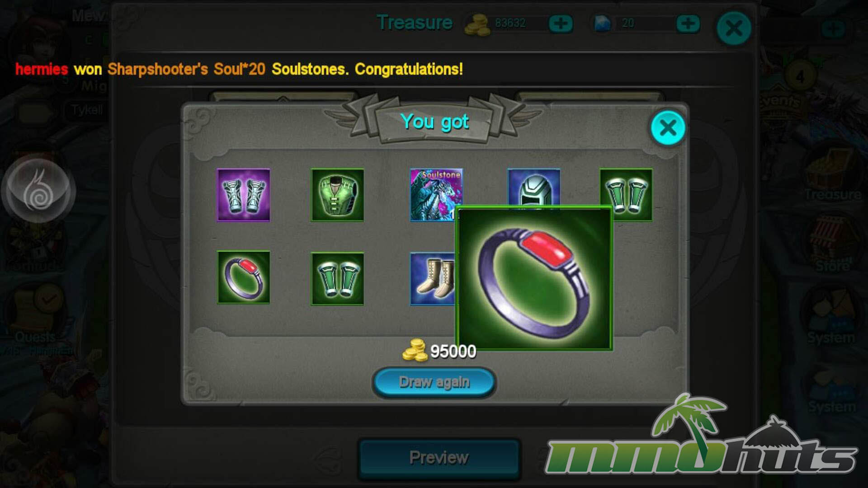Click the Draw again button
Viewport: 868px width, 488px height.
coord(434,382)
